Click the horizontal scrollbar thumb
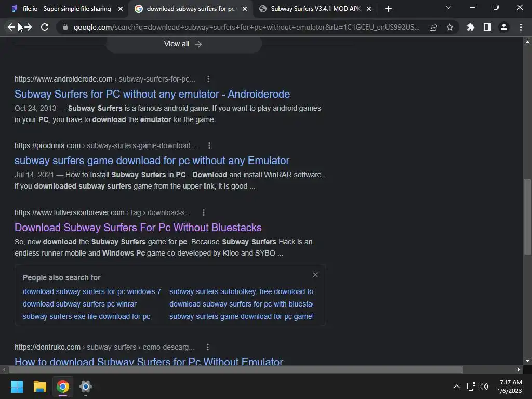 235,370
